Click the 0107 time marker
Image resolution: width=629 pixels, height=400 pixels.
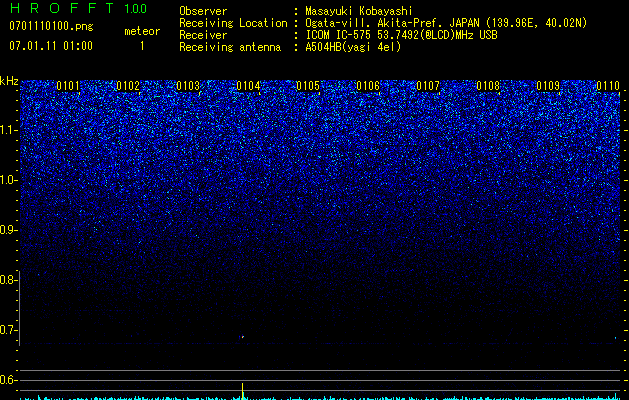coord(428,86)
